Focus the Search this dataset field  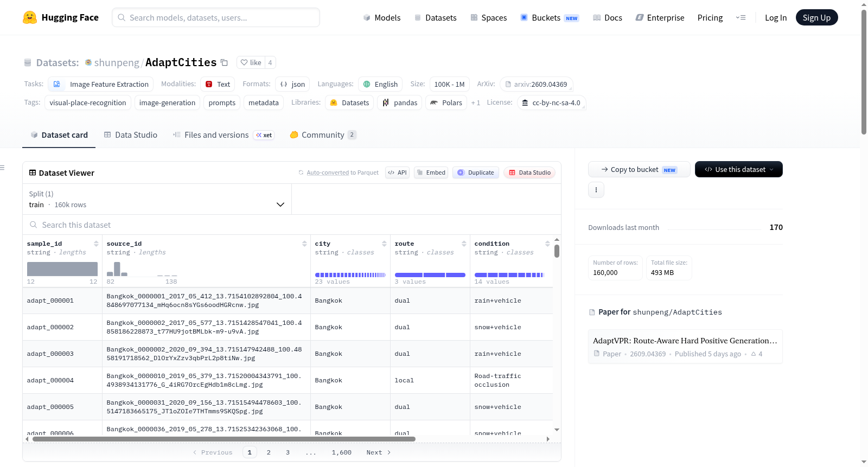[x=292, y=225]
